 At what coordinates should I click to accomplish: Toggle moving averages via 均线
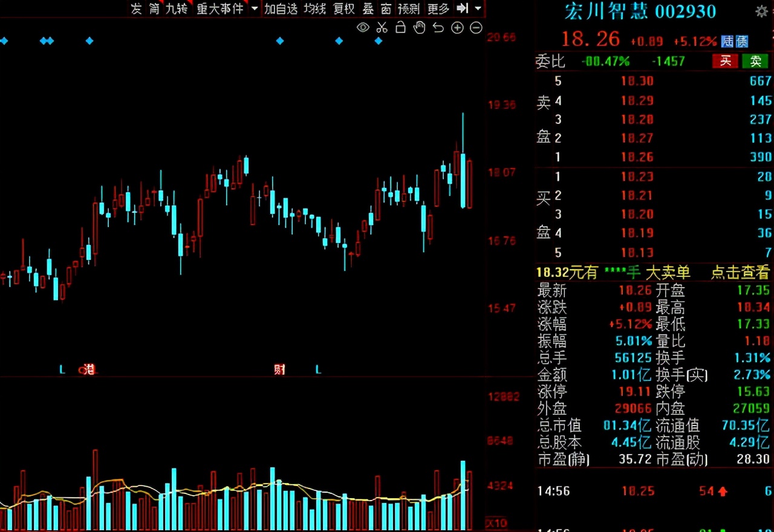click(x=314, y=9)
